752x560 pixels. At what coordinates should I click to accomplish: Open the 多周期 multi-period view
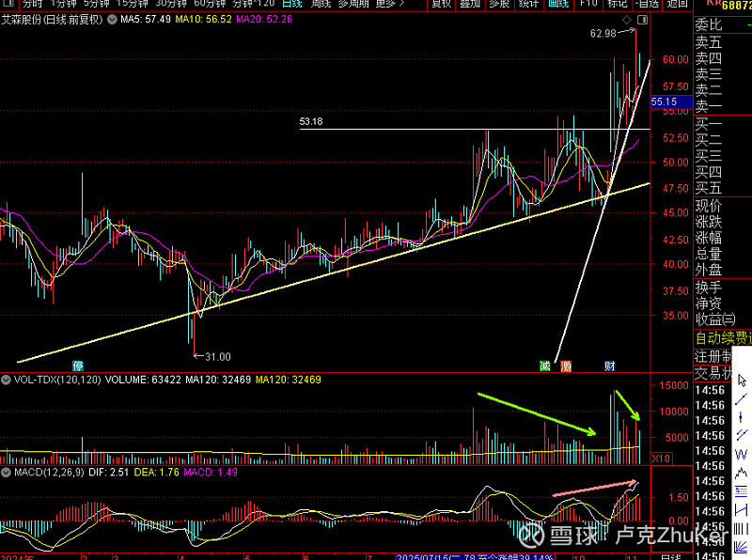pos(353,4)
